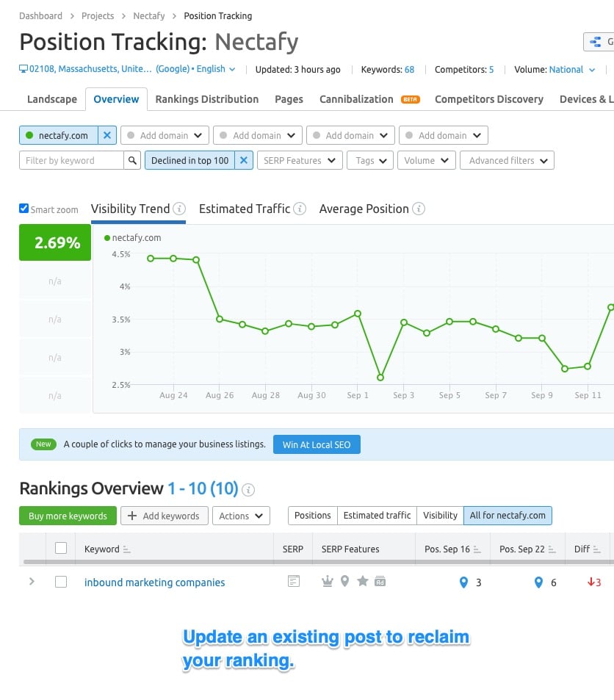Open the Volume filter dropdown

tap(427, 160)
